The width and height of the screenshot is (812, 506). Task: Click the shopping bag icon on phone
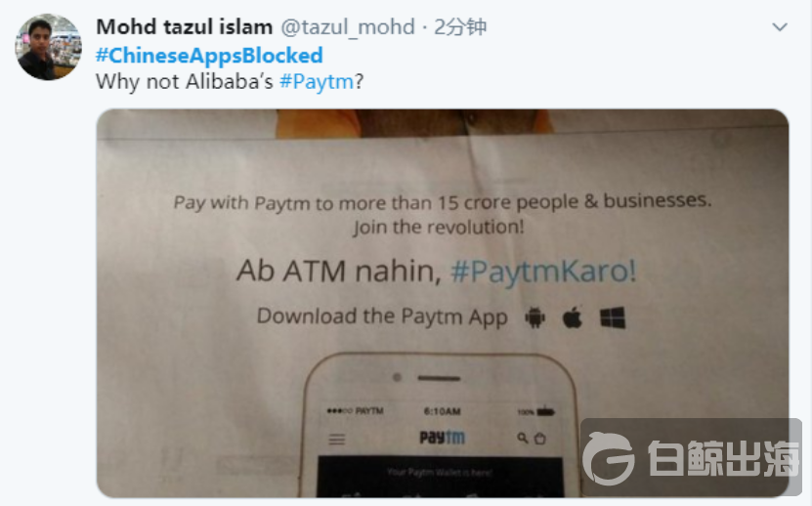pyautogui.click(x=539, y=439)
